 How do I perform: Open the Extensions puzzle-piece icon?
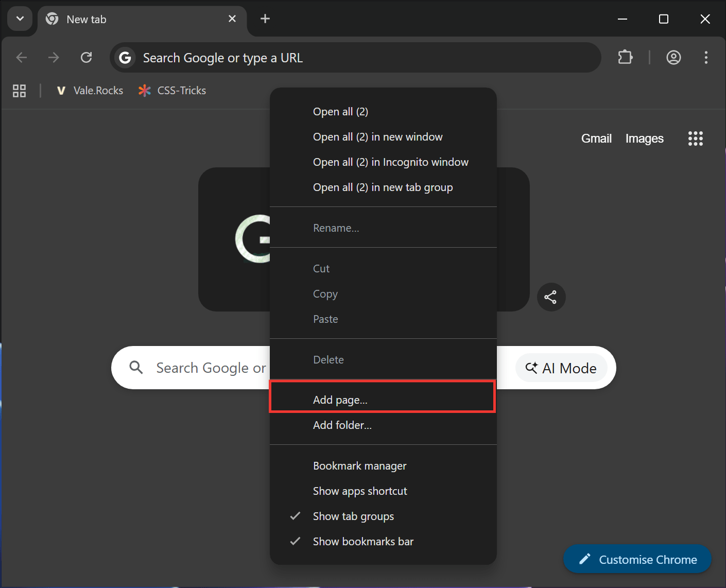[625, 57]
